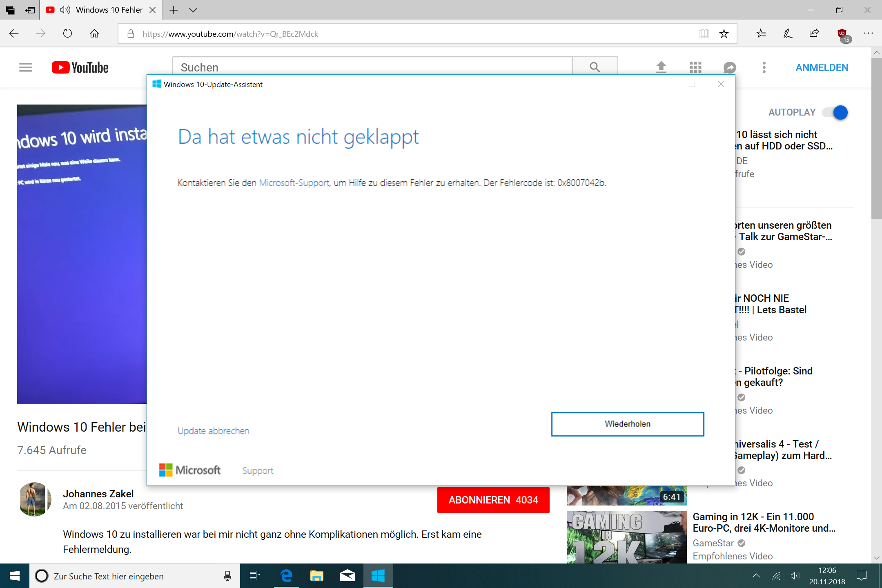Click the Edge back navigation arrow
The width and height of the screenshot is (882, 588).
tap(14, 33)
